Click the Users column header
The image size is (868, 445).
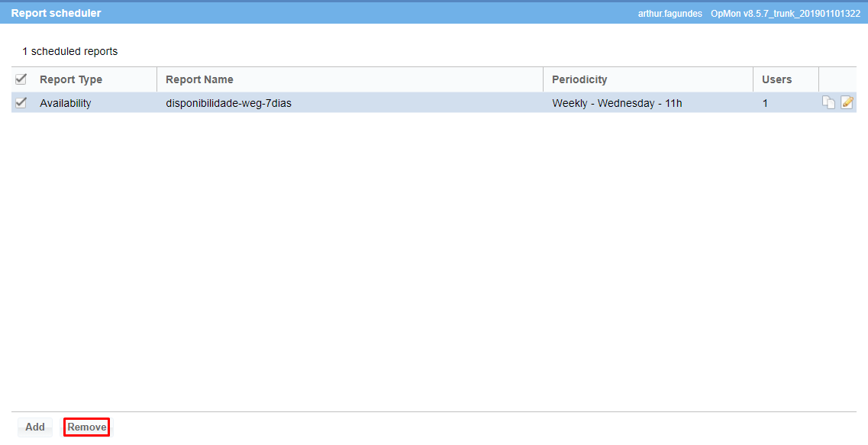[777, 79]
